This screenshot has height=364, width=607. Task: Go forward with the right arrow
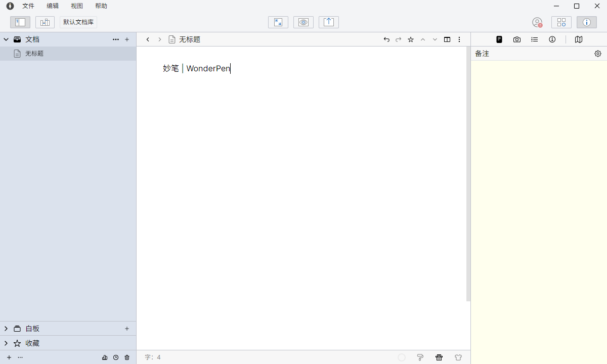[160, 39]
